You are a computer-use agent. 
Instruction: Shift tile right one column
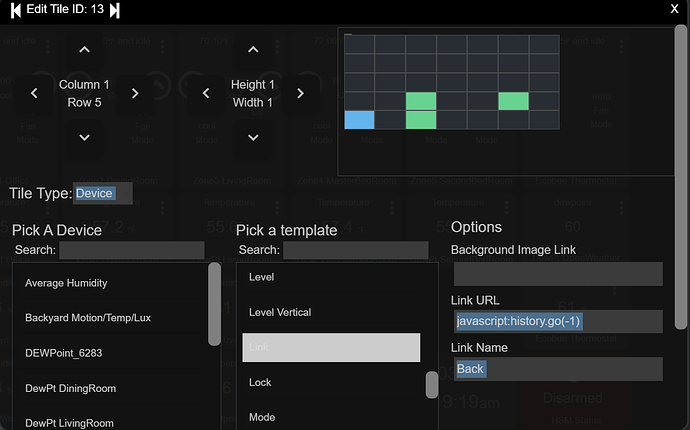(135, 94)
